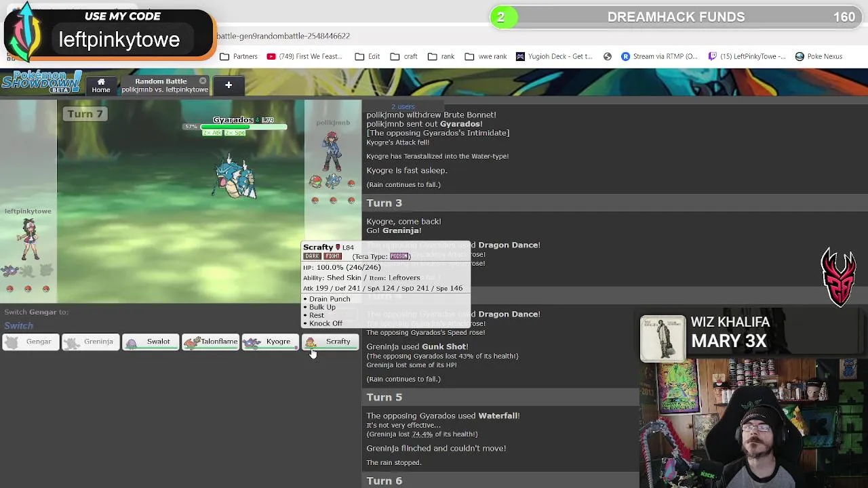Screen dimensions: 868x488
Task: Click the Drain Punch move in tooltip
Action: coord(329,299)
